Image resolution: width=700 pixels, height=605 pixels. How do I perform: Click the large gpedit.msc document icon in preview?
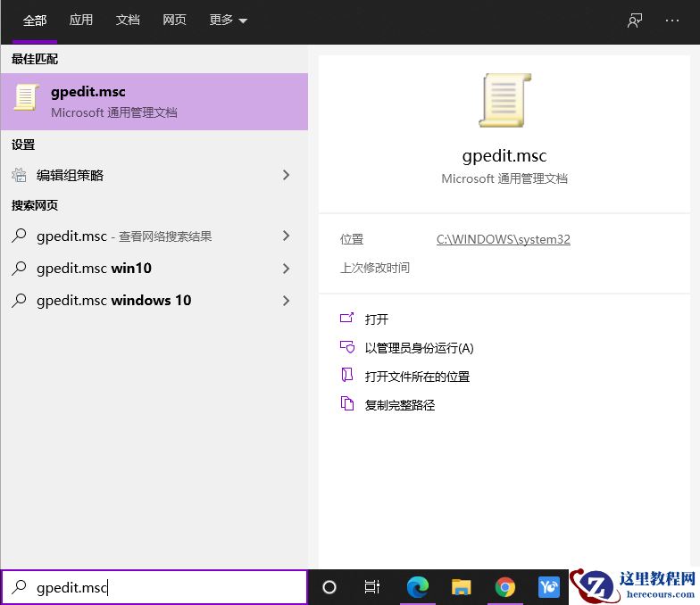coord(505,100)
